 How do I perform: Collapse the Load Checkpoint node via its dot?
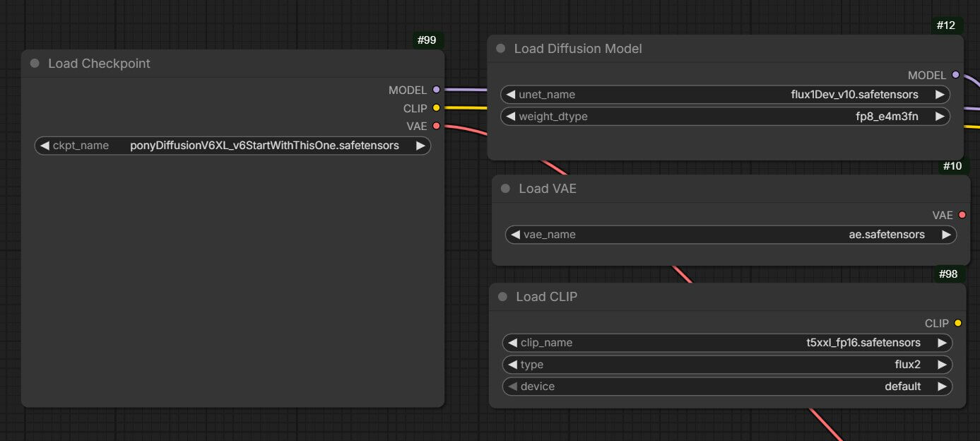click(35, 64)
